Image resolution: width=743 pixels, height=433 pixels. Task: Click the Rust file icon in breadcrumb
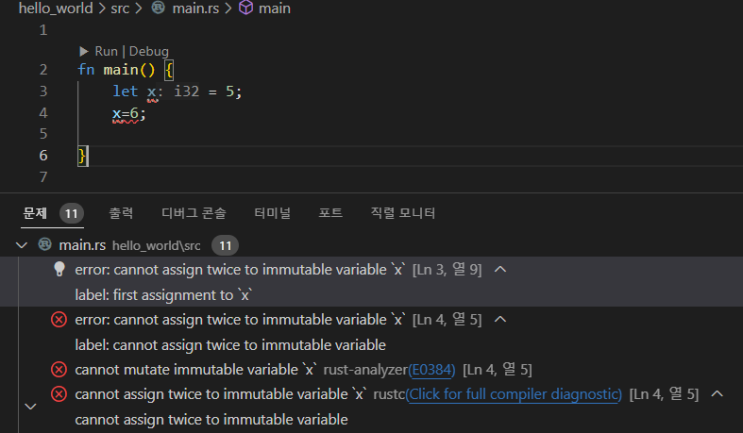pos(158,8)
